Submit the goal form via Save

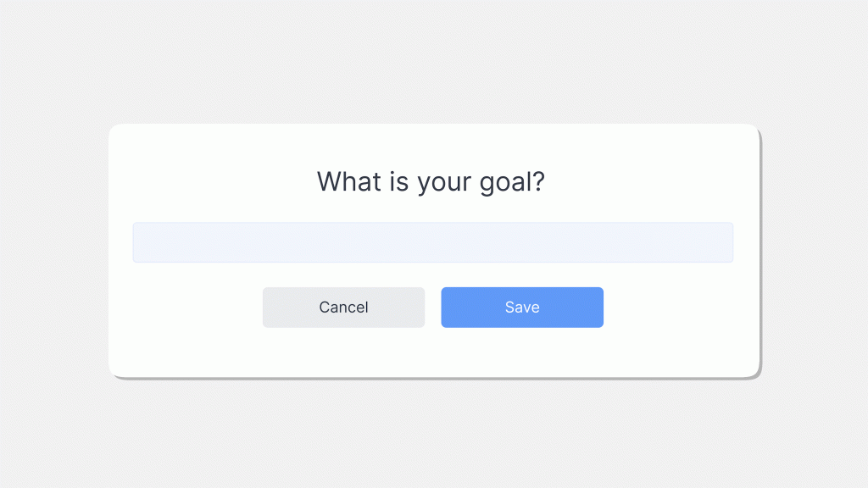coord(522,307)
